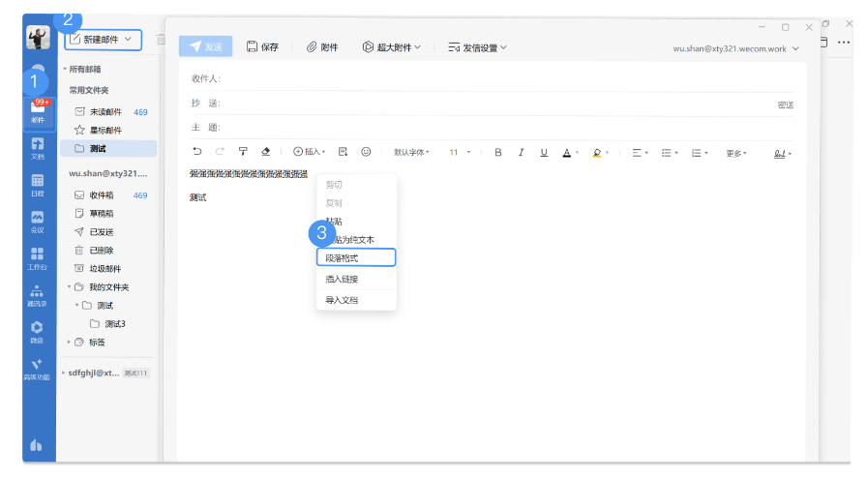Expand the 发信设置 send settings menu

click(478, 46)
